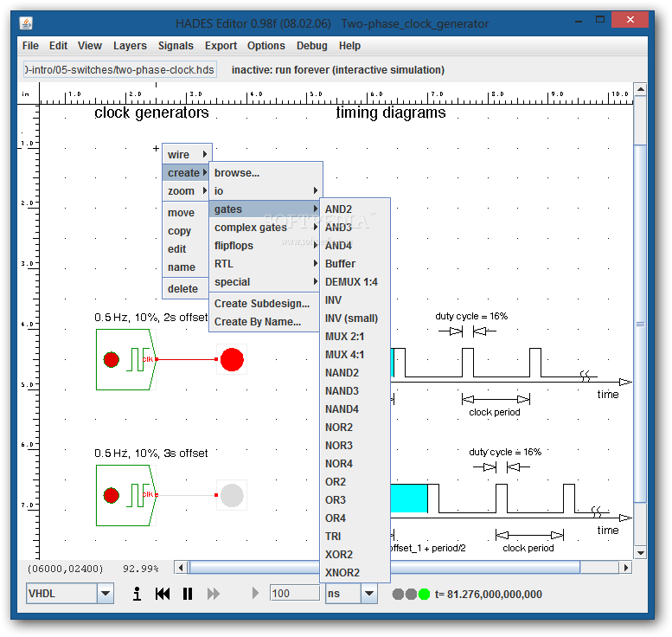Open the Layers menu
Image resolution: width=672 pixels, height=637 pixels.
[x=130, y=46]
